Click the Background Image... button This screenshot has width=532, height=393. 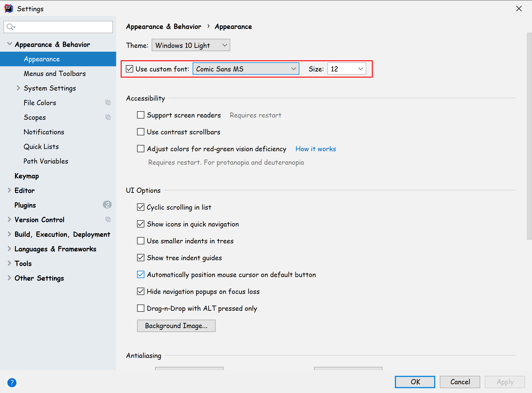[x=176, y=325]
